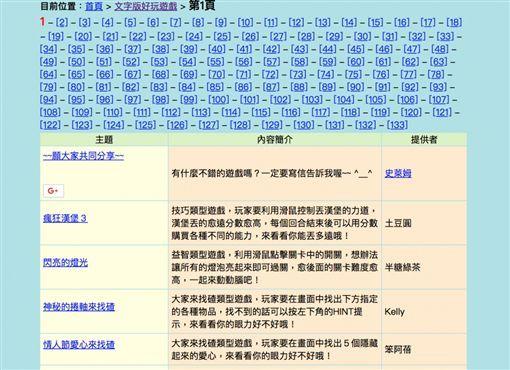Open page [64] link
Image resolution: width=510 pixels, height=370 pixels.
coord(49,74)
